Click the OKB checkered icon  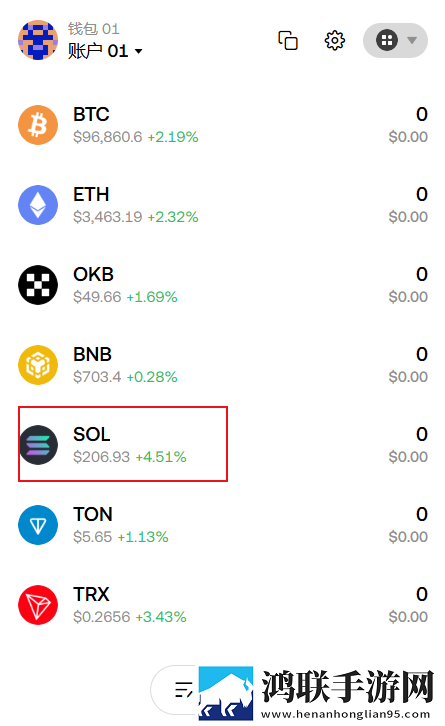click(x=38, y=285)
